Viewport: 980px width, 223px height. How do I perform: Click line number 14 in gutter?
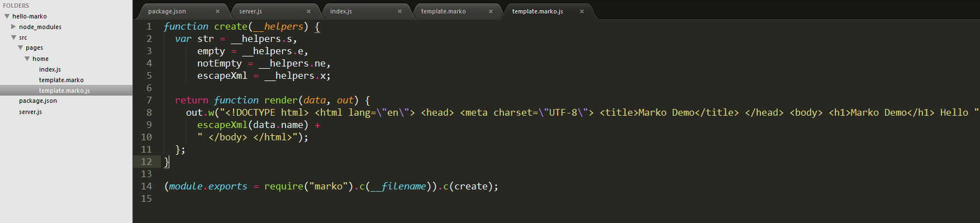click(146, 186)
